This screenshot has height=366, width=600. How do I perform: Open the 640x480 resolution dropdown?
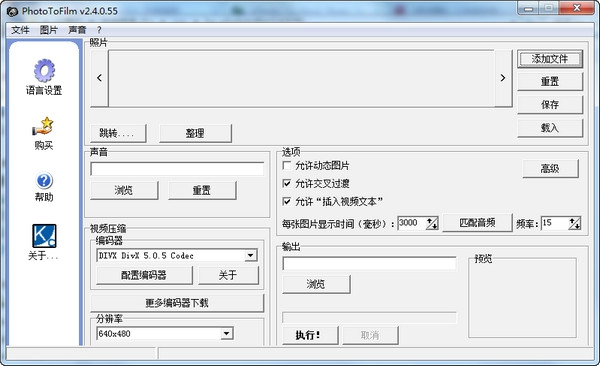227,333
